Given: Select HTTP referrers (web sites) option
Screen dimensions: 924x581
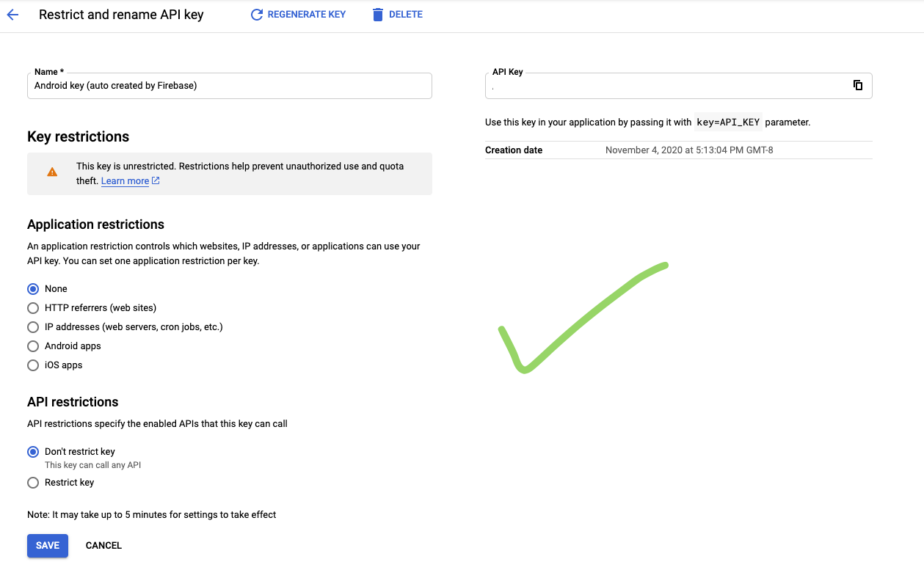Looking at the screenshot, I should point(33,308).
